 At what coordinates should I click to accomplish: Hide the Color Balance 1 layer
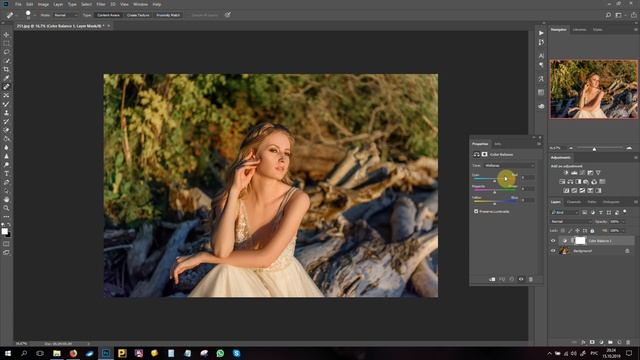click(553, 241)
